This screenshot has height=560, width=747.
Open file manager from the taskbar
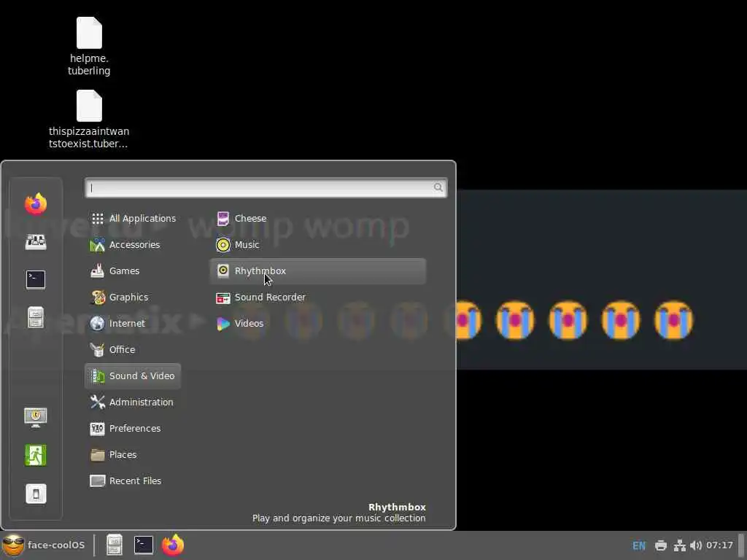pyautogui.click(x=115, y=545)
